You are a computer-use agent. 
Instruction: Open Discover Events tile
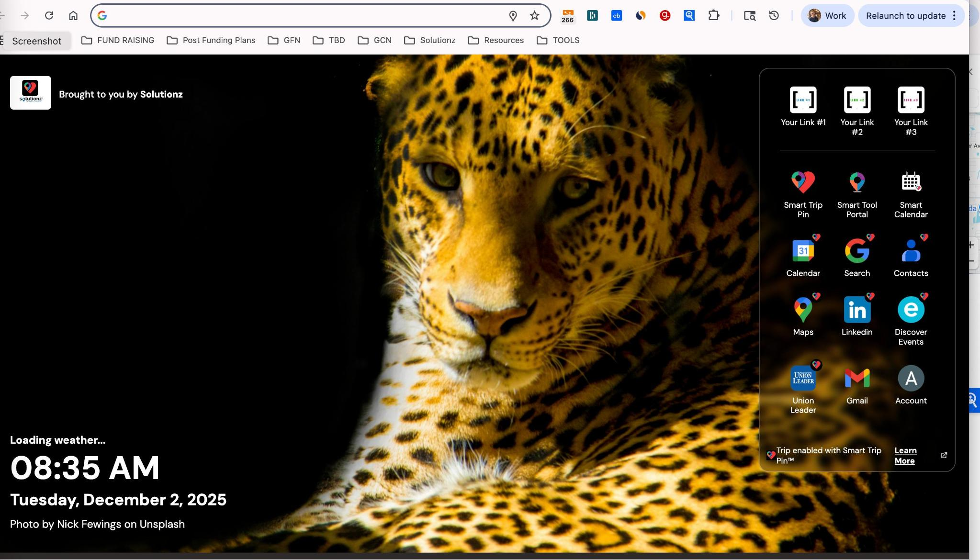coord(911,310)
